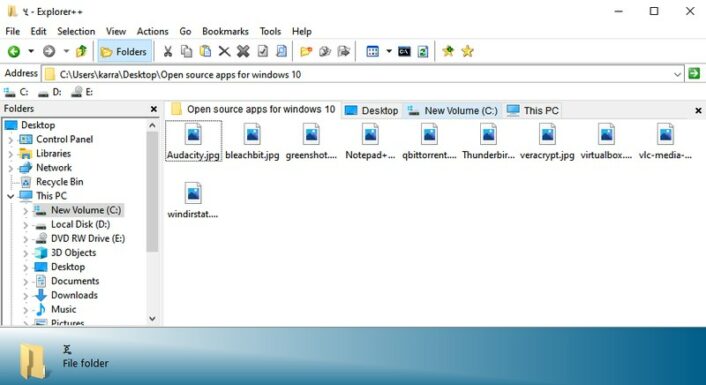706x385 pixels.
Task: Go up one folder level
Action: (x=81, y=51)
